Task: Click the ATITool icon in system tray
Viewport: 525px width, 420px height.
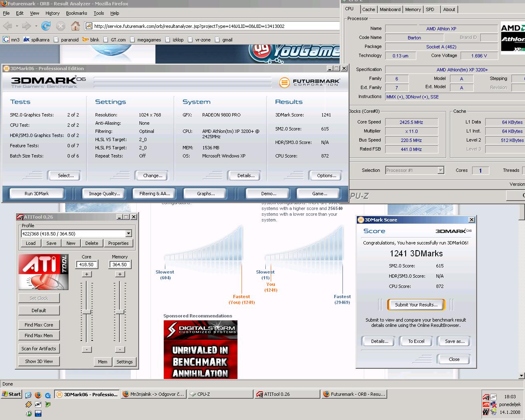Action: 486,397
